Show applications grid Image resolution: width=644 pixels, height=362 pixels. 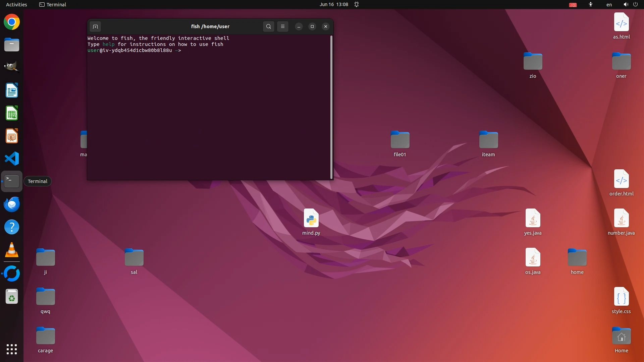point(12,349)
